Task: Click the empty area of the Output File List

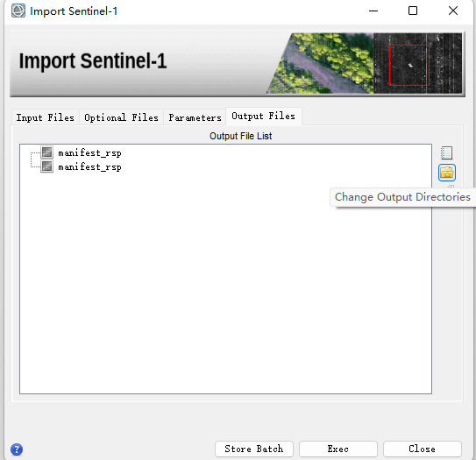Action: 225,282
